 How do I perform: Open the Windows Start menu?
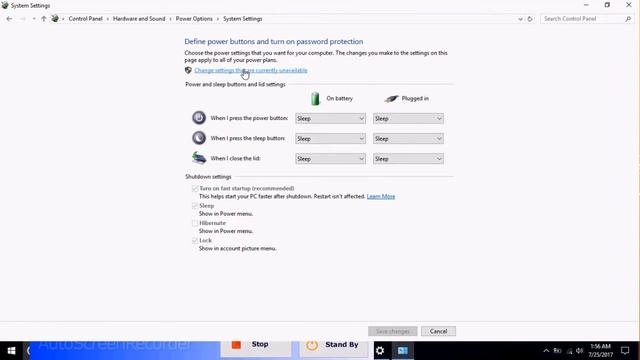pyautogui.click(x=11, y=351)
